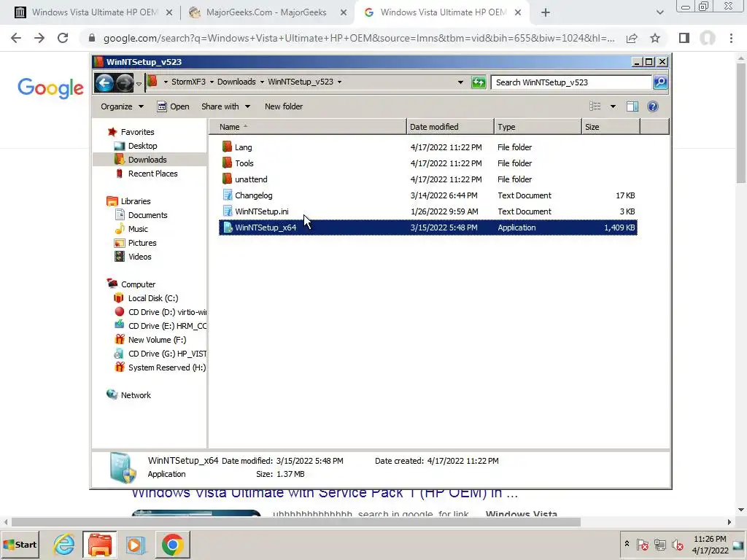The width and height of the screenshot is (747, 560).
Task: Open the view options dropdown arrow
Action: pos(613,106)
